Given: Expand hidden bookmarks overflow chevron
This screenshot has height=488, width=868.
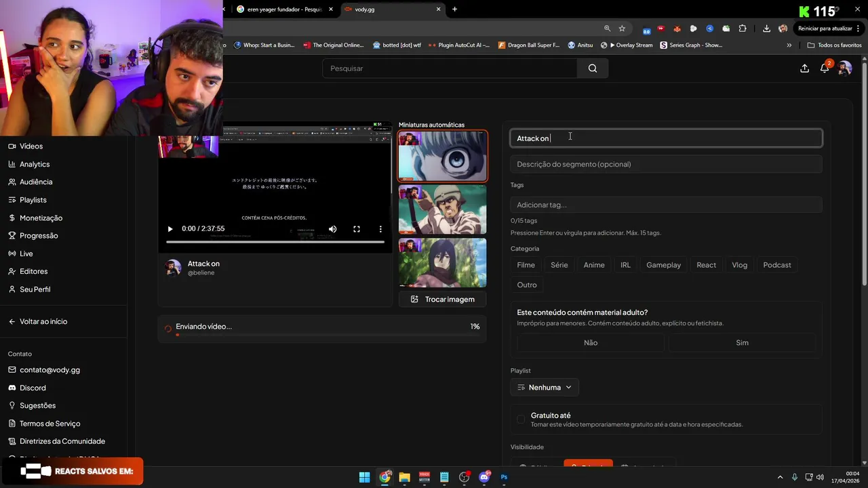Looking at the screenshot, I should (x=789, y=45).
